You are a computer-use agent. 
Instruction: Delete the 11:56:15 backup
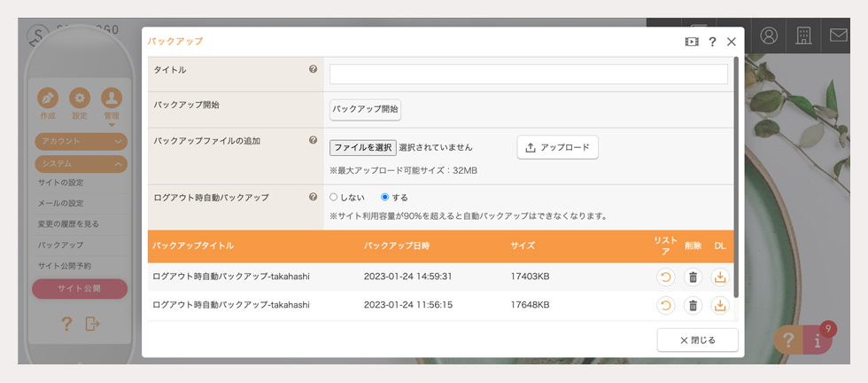[x=693, y=305]
